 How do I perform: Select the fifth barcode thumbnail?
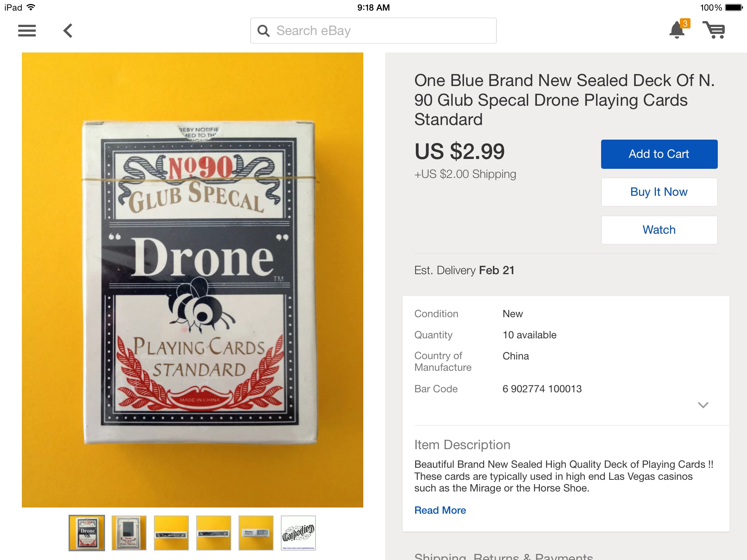click(x=256, y=533)
